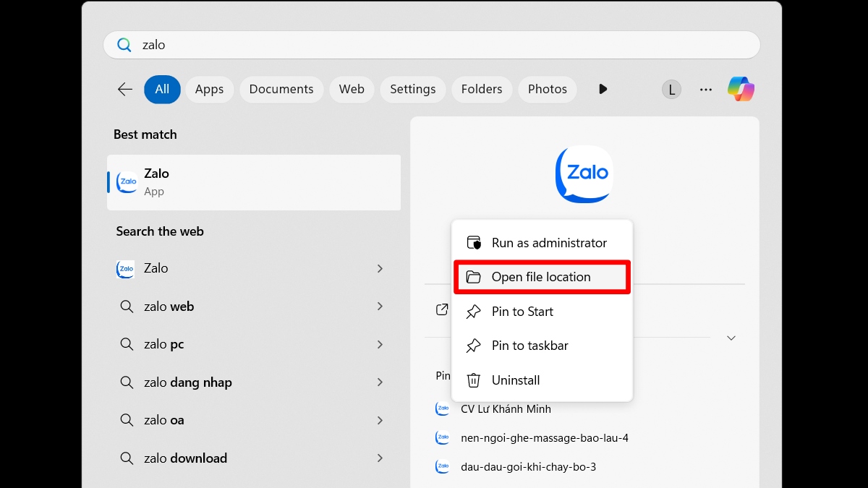Open recent item "nen-ngoi-ghe-massage-bao-lau-4"

point(545,438)
